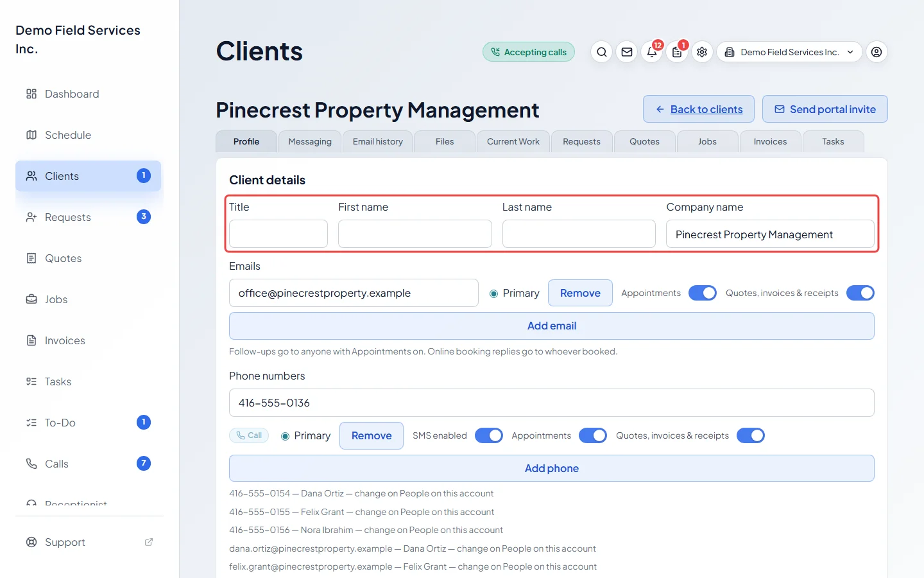Toggle email Quotes, invoices & receipts switch
The height and width of the screenshot is (578, 924).
860,293
